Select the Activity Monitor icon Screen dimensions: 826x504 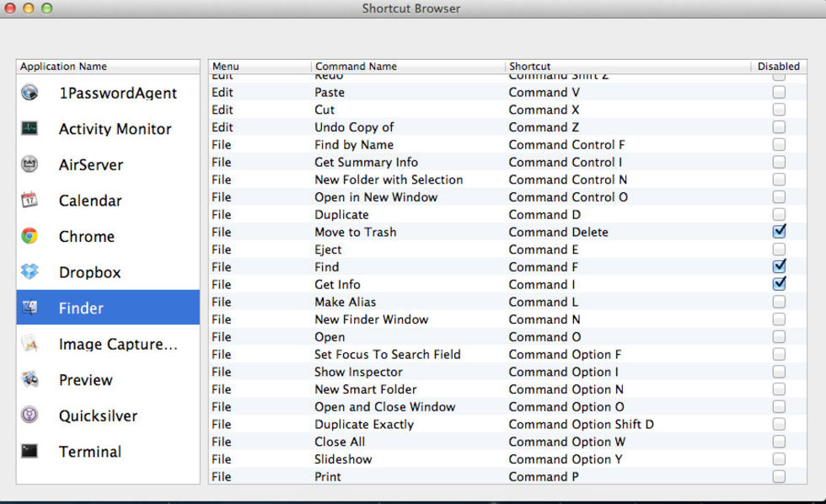[x=30, y=129]
